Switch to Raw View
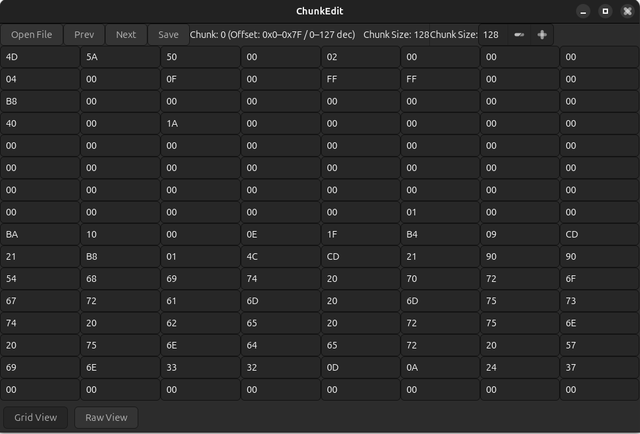Viewport: 640px width, 434px height. click(106, 417)
